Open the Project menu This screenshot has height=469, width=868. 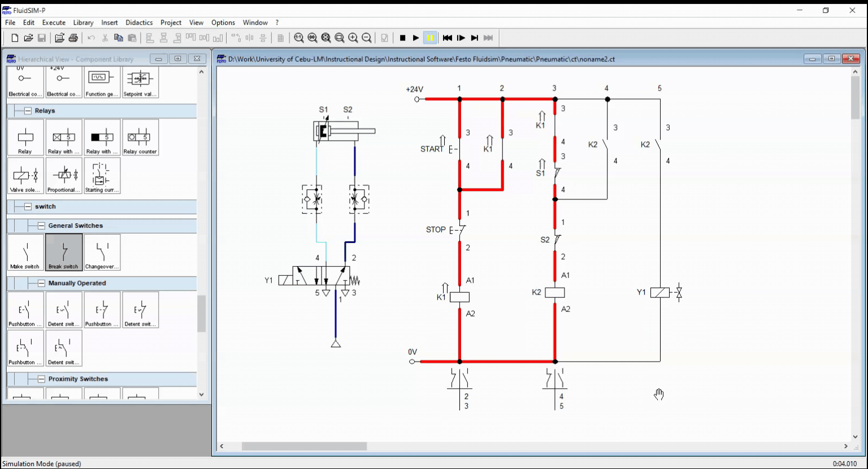[171, 23]
